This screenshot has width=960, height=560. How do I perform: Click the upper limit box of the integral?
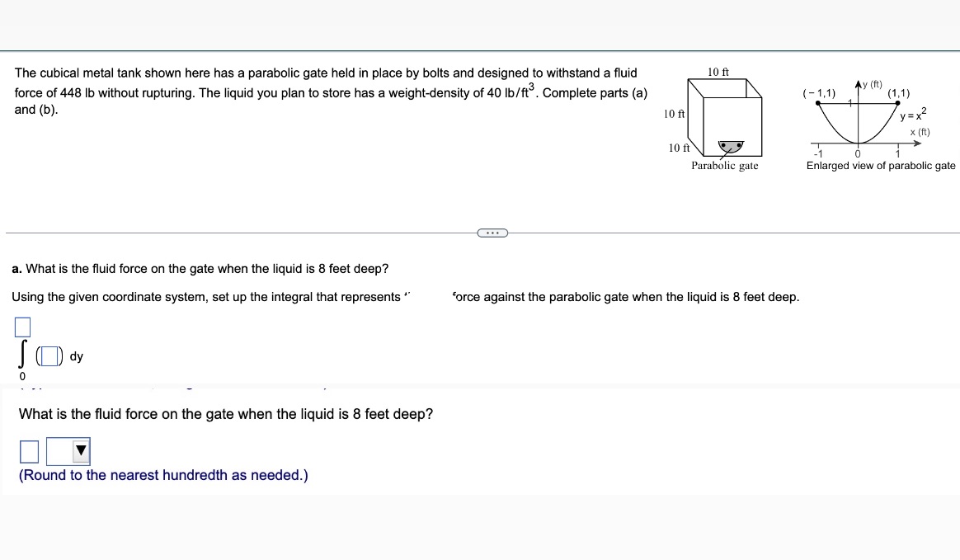pos(21,327)
